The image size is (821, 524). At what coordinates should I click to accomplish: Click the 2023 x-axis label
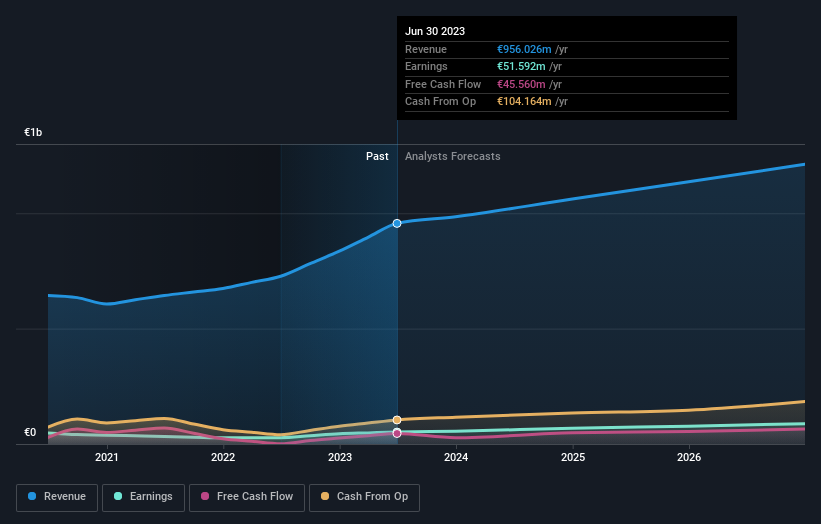pyautogui.click(x=340, y=457)
